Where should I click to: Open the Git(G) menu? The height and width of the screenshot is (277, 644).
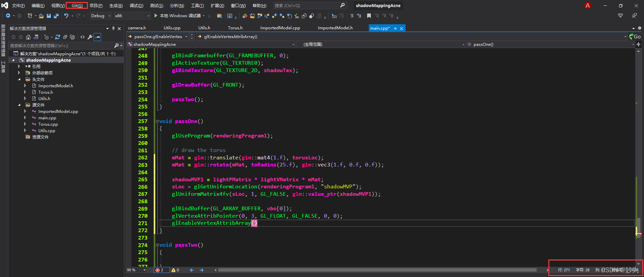coord(77,6)
